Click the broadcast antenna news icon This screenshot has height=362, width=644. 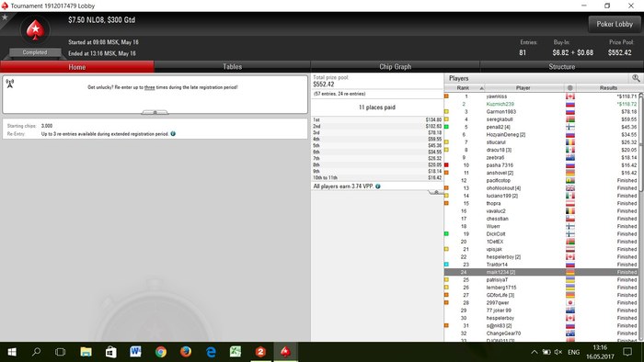(x=10, y=84)
